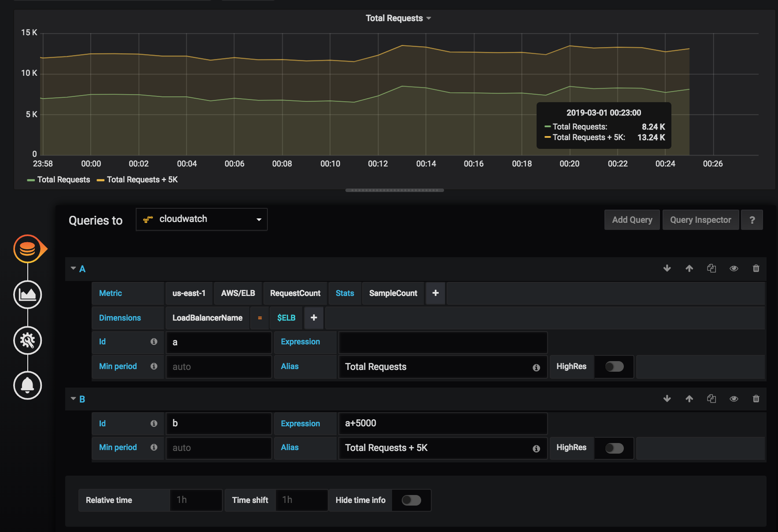Open the Alert bell icon in sidebar
Image resolution: width=778 pixels, height=532 pixels.
click(27, 385)
